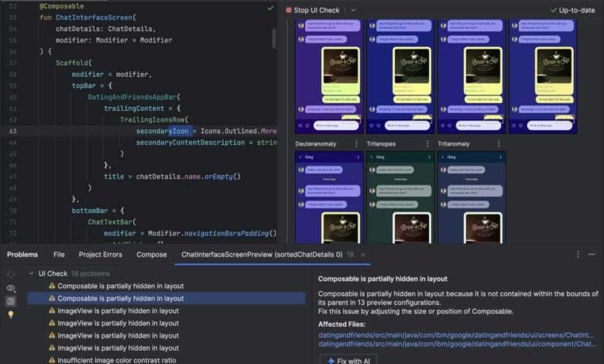Image resolution: width=604 pixels, height=364 pixels.
Task: Minimize the problems panel
Action: [592, 254]
